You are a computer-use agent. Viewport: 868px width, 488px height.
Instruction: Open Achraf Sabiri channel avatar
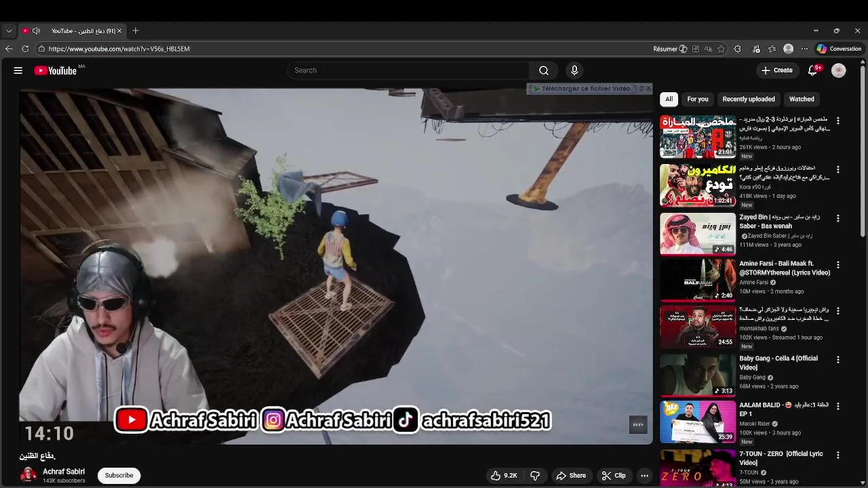28,476
